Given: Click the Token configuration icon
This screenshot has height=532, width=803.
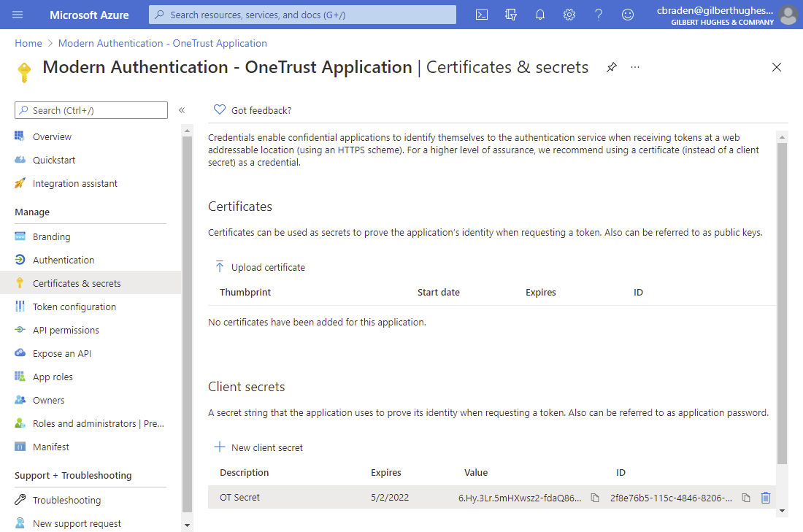Looking at the screenshot, I should coord(20,307).
